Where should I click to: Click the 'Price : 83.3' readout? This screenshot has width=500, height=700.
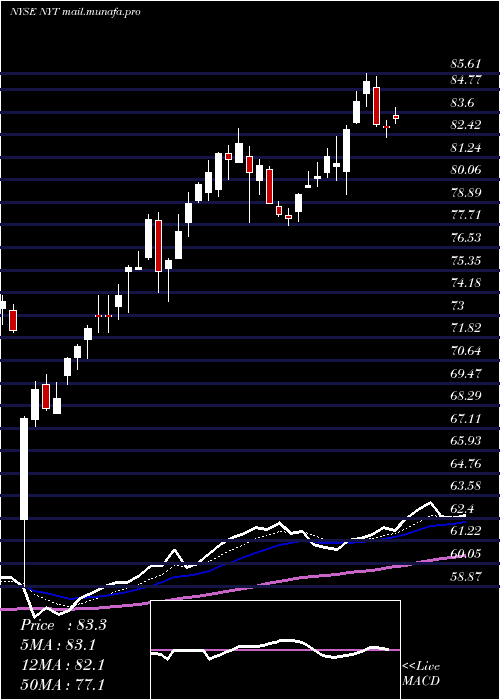63,625
